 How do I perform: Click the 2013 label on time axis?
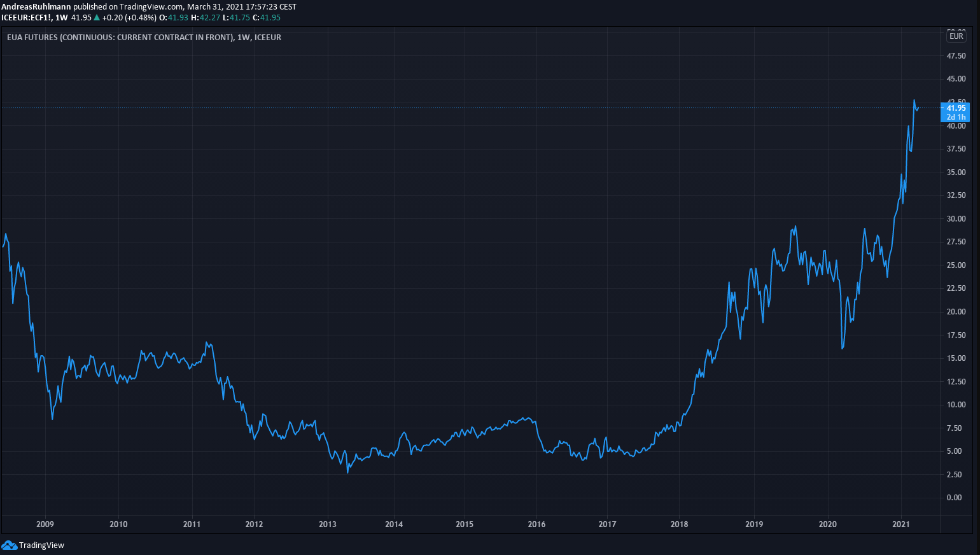(328, 524)
